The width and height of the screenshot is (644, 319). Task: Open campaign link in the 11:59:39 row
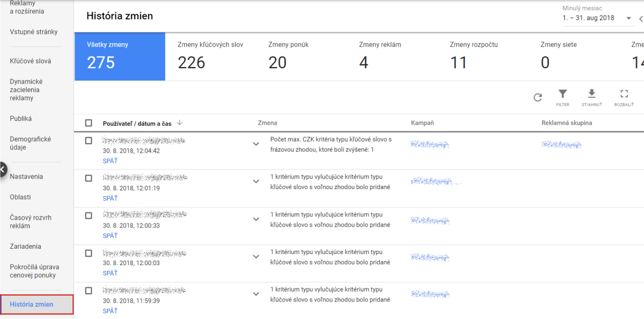click(x=430, y=294)
